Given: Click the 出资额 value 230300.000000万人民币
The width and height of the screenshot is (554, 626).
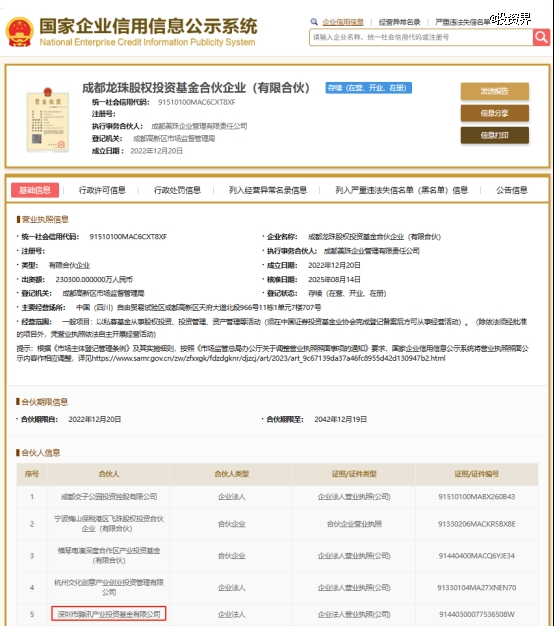Looking at the screenshot, I should point(94,279).
